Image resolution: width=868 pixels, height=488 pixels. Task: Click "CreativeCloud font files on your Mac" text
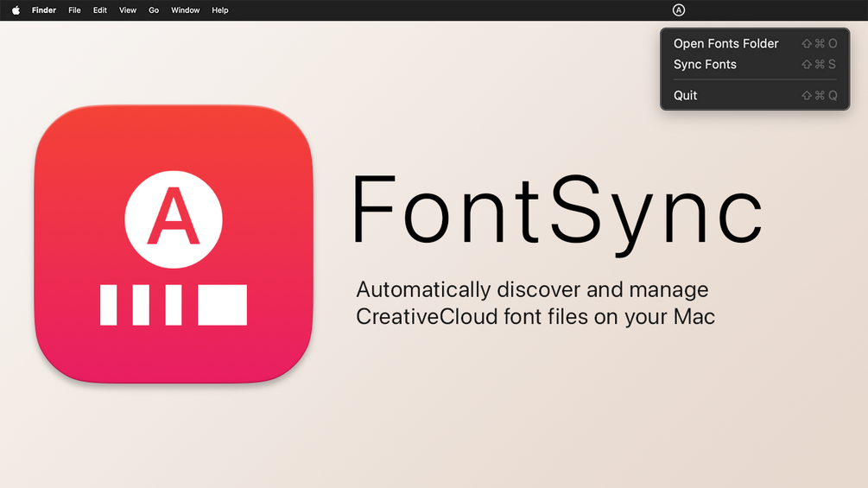coord(535,316)
